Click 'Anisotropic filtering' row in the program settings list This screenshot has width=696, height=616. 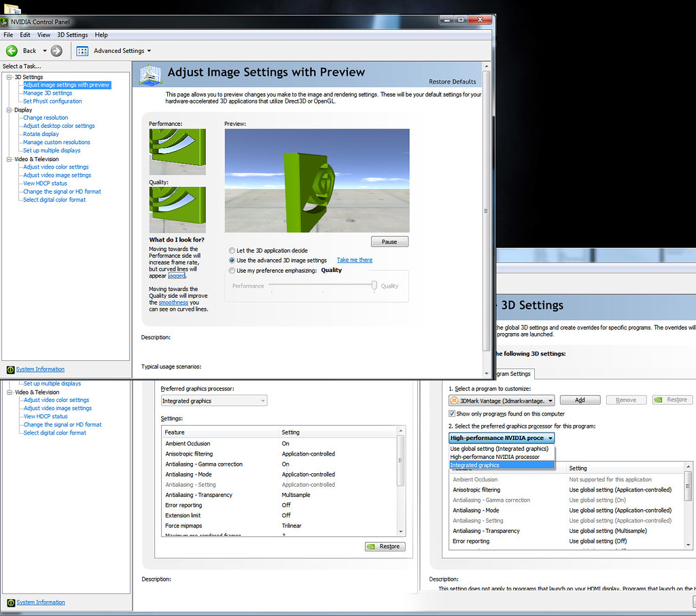coord(567,490)
